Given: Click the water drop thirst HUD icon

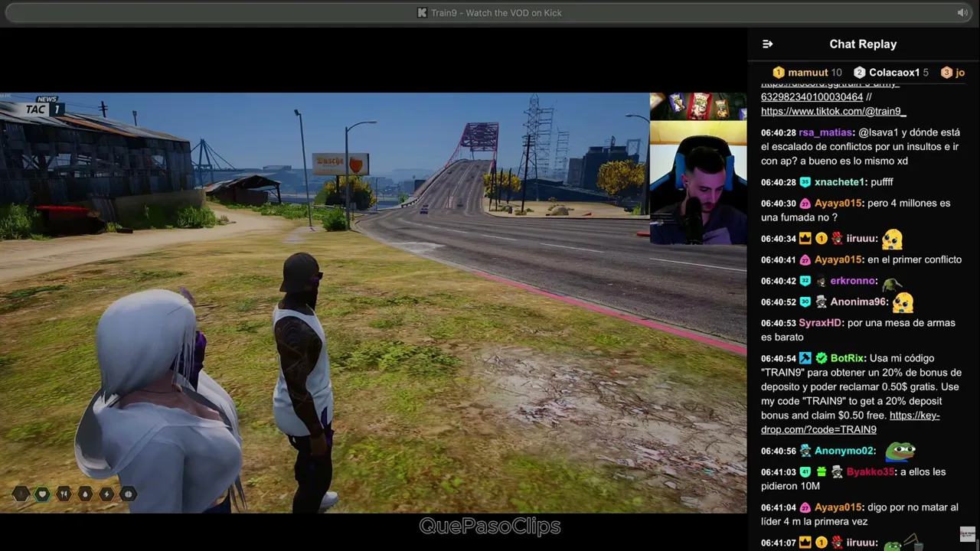Looking at the screenshot, I should point(85,494).
